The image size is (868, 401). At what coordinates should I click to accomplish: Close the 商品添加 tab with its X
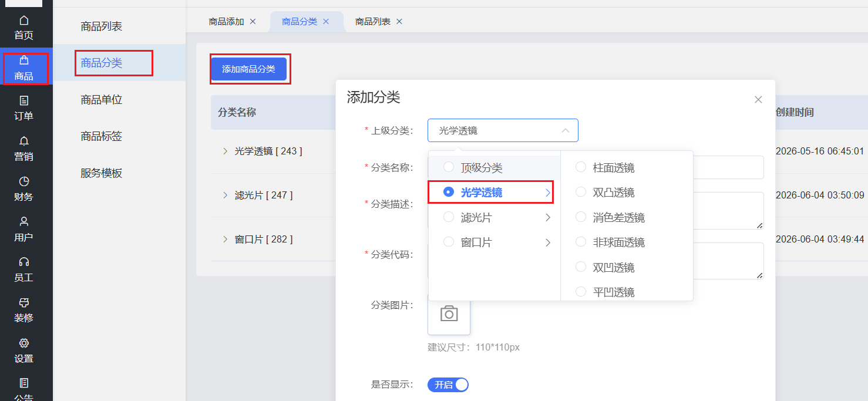click(253, 22)
